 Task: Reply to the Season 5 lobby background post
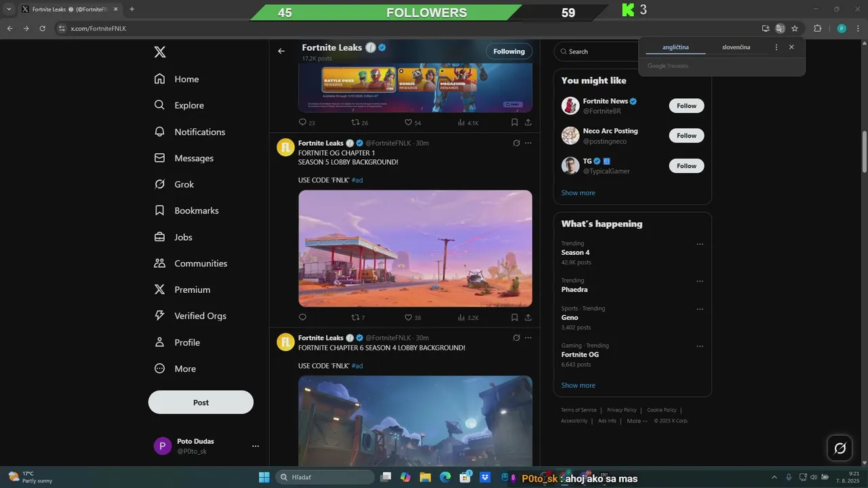tap(302, 317)
